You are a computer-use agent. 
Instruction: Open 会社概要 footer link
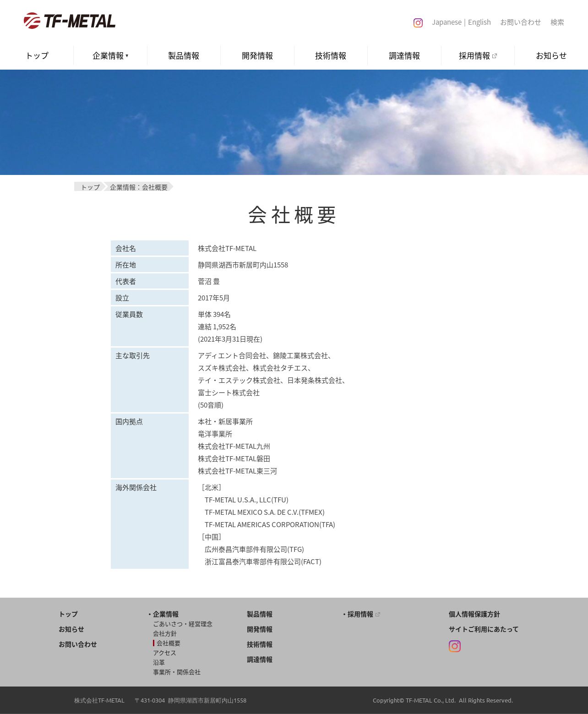click(x=169, y=643)
